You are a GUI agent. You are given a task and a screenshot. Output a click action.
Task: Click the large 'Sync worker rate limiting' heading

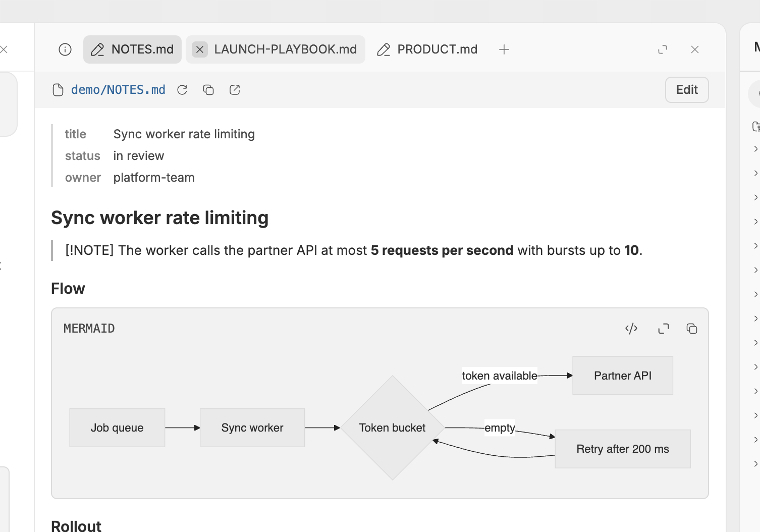pos(160,218)
